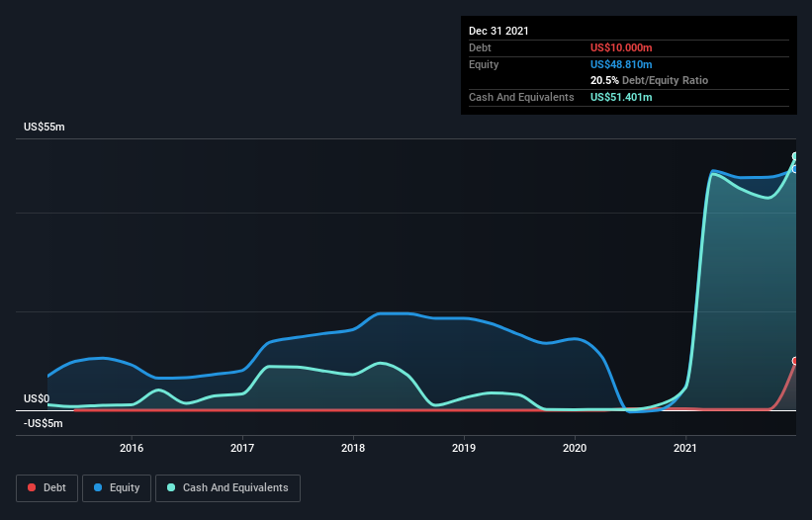Click the 20.5% Debt/Equity Ratio text
The image size is (812, 520).
(650, 81)
